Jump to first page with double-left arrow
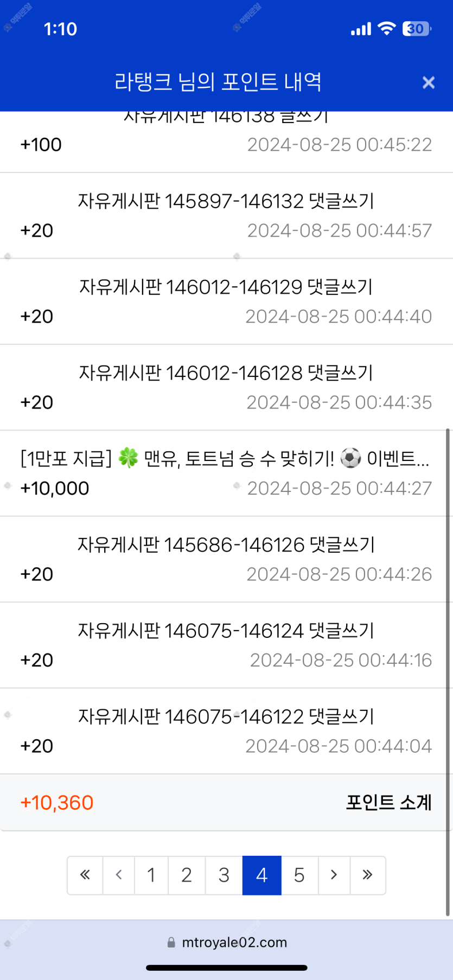The width and height of the screenshot is (453, 980). tap(85, 875)
